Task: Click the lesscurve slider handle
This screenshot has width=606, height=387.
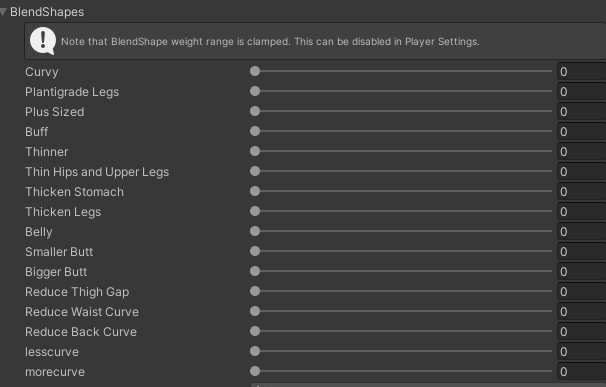Action: 255,351
